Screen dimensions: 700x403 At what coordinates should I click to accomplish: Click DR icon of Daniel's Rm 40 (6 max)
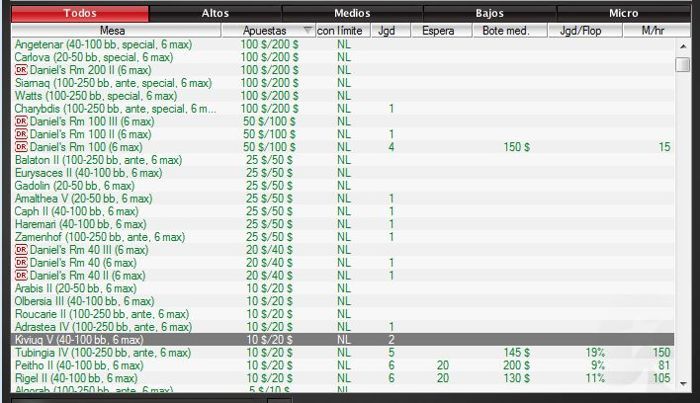[21, 262]
